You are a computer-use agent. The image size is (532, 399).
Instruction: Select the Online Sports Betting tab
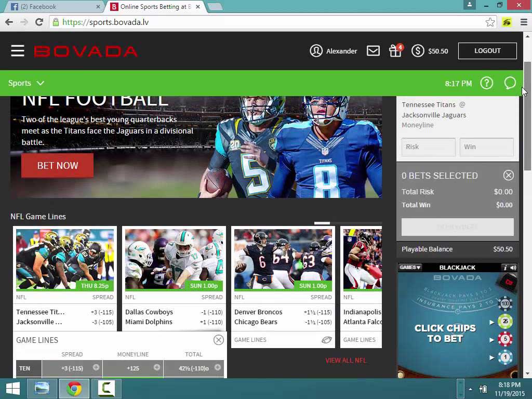pos(155,6)
